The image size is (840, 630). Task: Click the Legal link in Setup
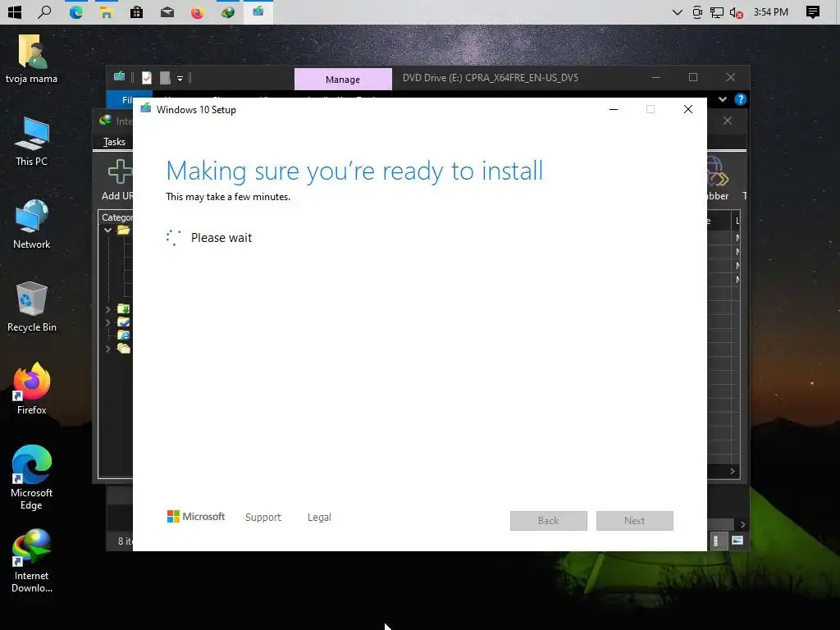[x=319, y=517]
